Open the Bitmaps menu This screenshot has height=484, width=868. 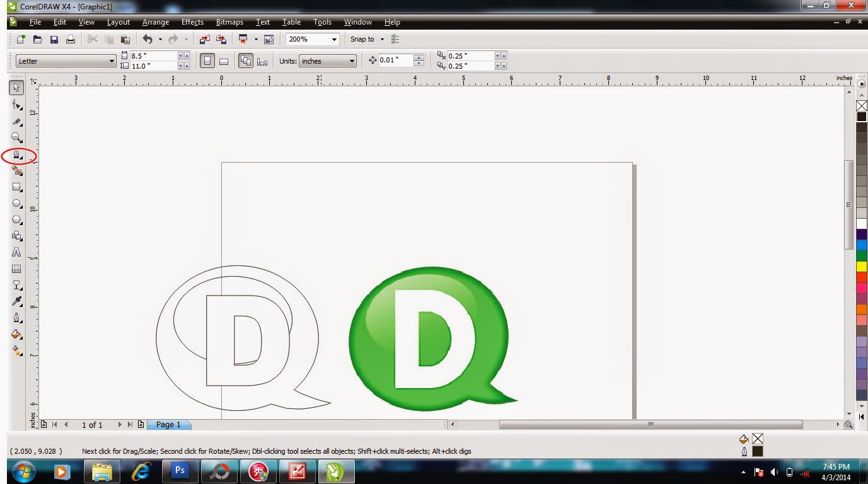pos(229,22)
